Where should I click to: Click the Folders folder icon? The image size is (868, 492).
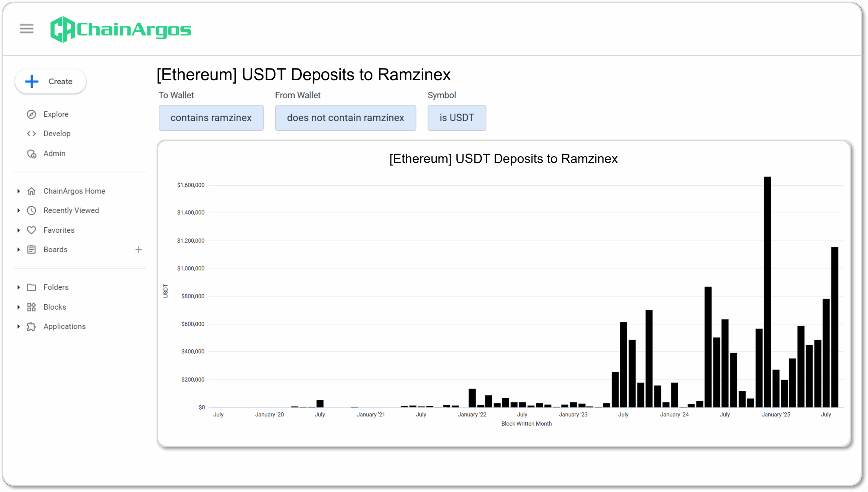(x=32, y=288)
